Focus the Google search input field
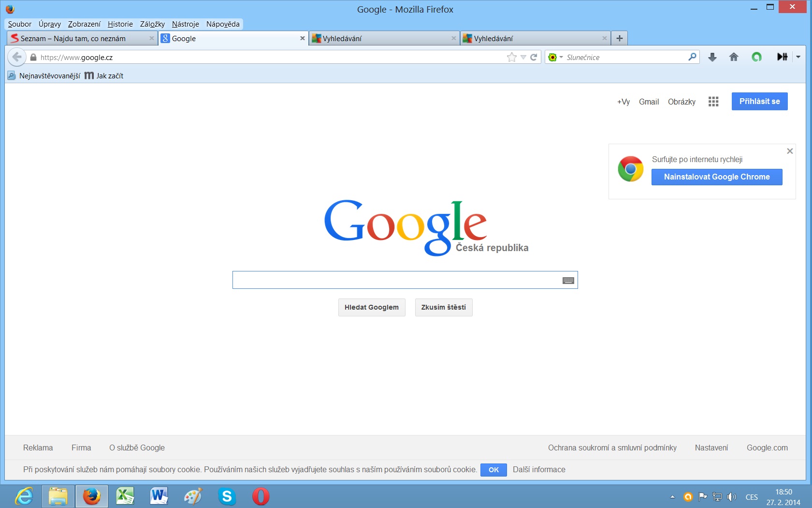 click(405, 280)
